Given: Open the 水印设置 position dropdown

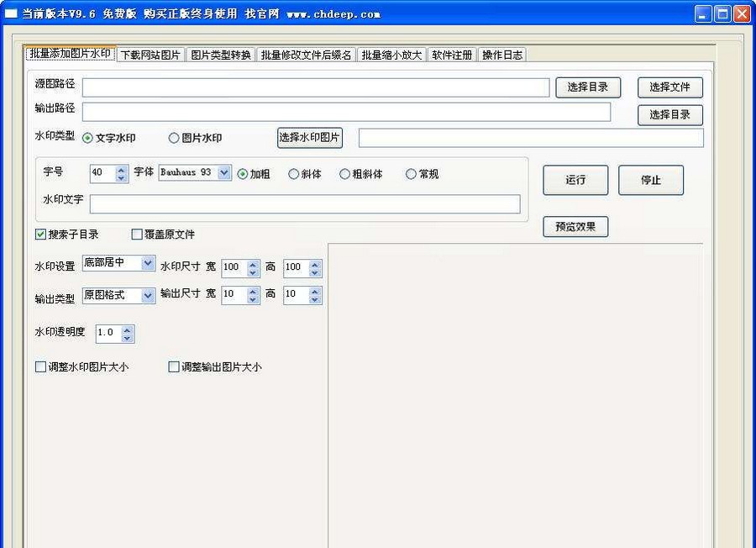Looking at the screenshot, I should click(x=150, y=263).
